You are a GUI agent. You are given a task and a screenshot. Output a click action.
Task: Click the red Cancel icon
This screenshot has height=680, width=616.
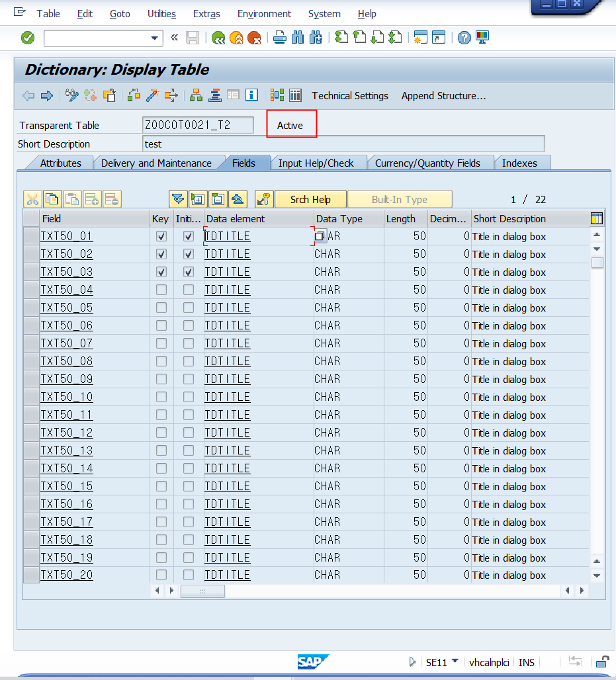point(254,38)
